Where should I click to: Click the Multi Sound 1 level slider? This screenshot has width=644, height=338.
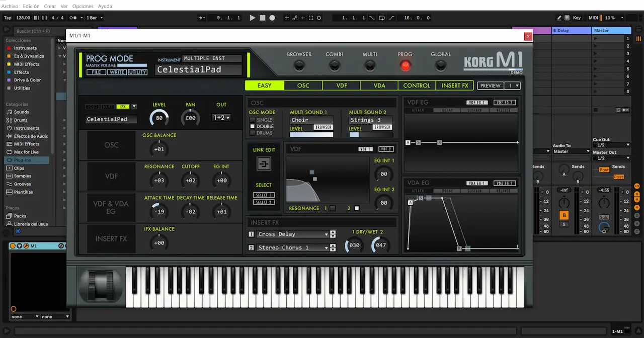tap(311, 134)
